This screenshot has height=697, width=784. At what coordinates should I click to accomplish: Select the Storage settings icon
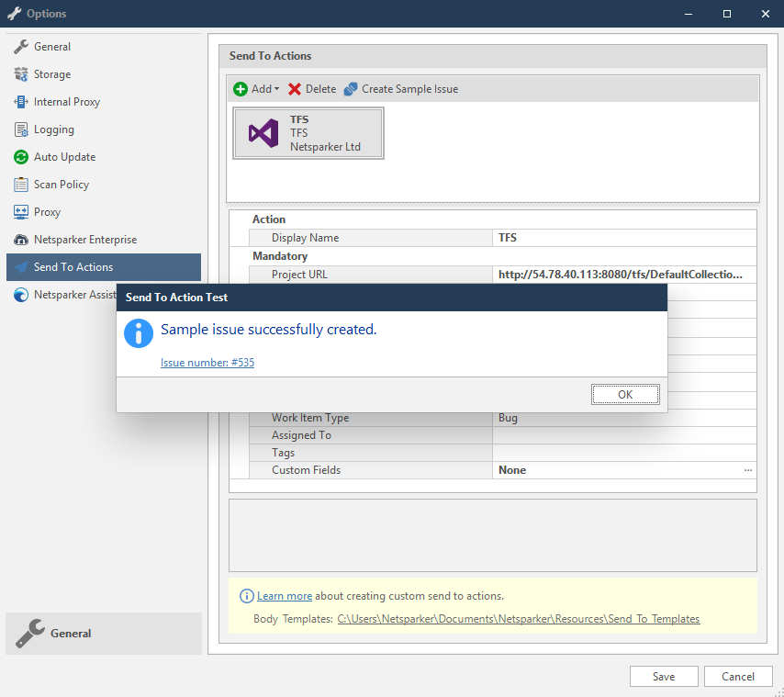(20, 73)
